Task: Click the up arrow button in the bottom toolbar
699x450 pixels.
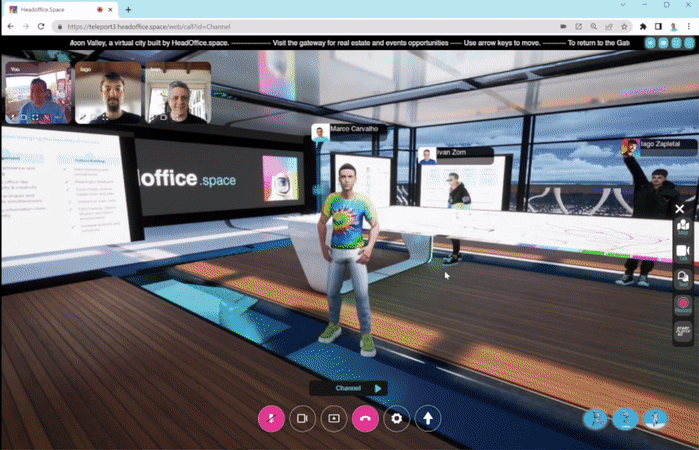Action: click(x=428, y=418)
